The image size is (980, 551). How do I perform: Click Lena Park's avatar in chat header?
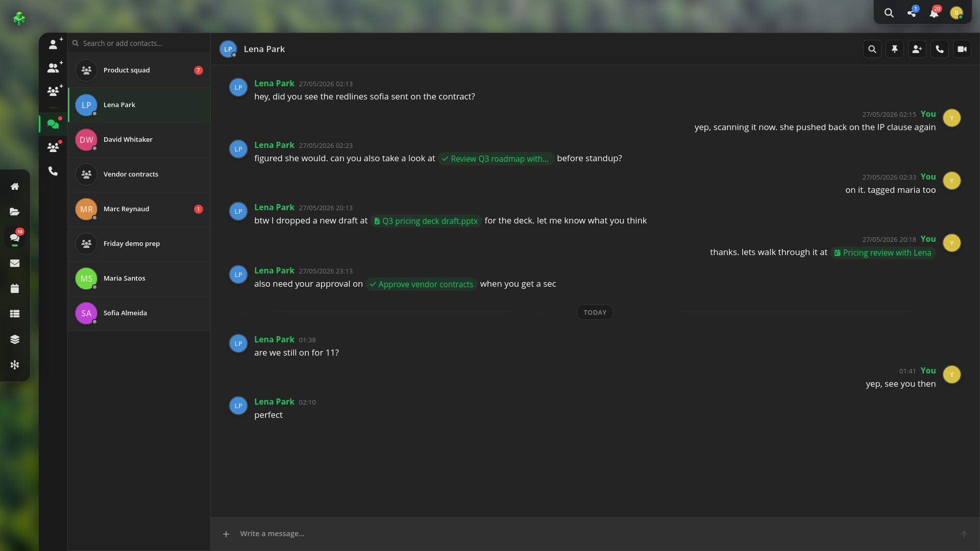click(x=228, y=49)
